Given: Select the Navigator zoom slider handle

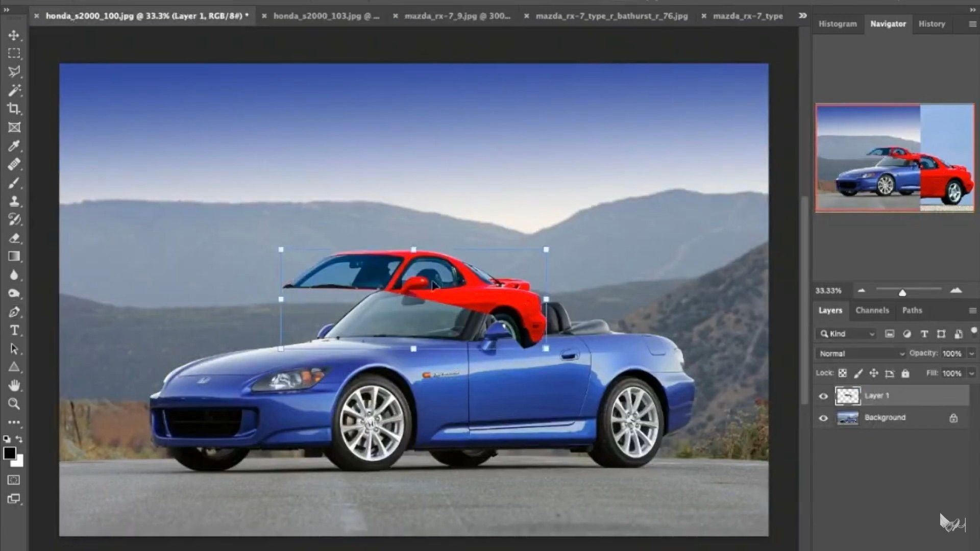Looking at the screenshot, I should [903, 292].
